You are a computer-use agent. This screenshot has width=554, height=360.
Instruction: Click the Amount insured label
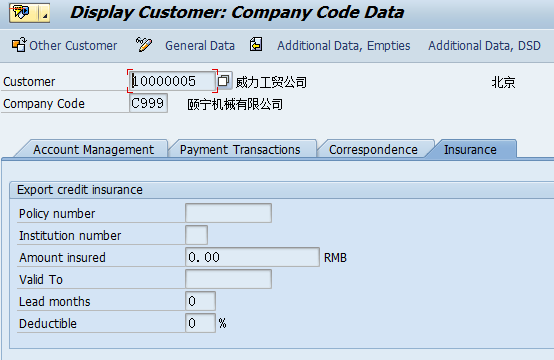(62, 258)
